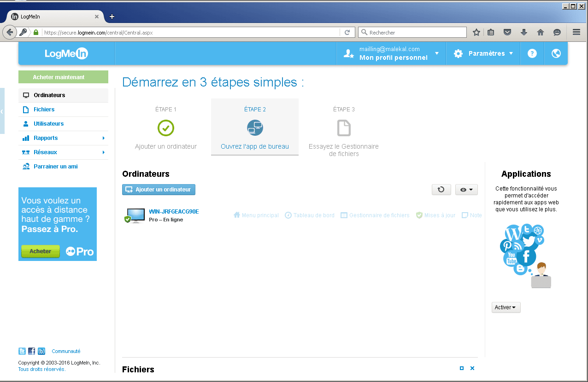This screenshot has width=588, height=382.
Task: Open the Note link
Action: coord(472,215)
